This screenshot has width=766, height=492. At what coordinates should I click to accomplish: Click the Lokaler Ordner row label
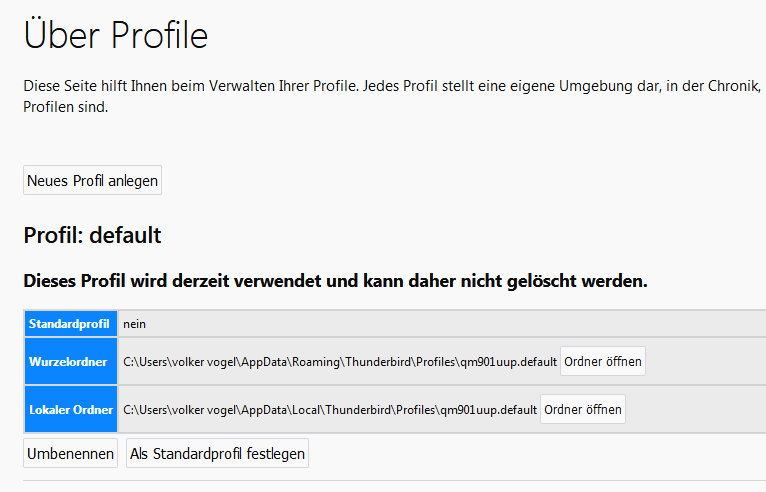coord(69,410)
